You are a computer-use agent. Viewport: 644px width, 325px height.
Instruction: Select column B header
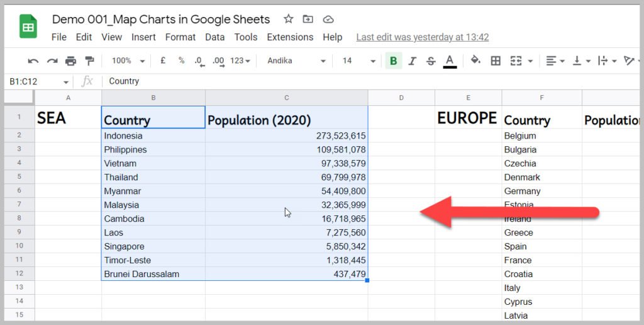(153, 98)
